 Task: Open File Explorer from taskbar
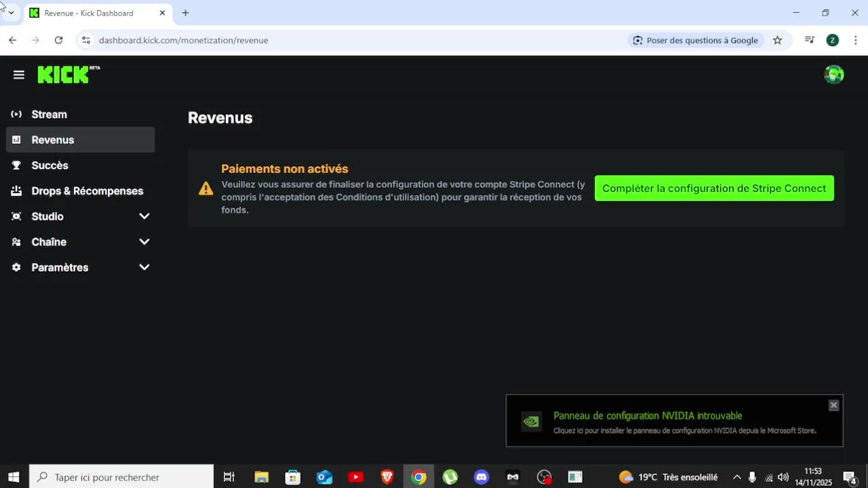[261, 477]
